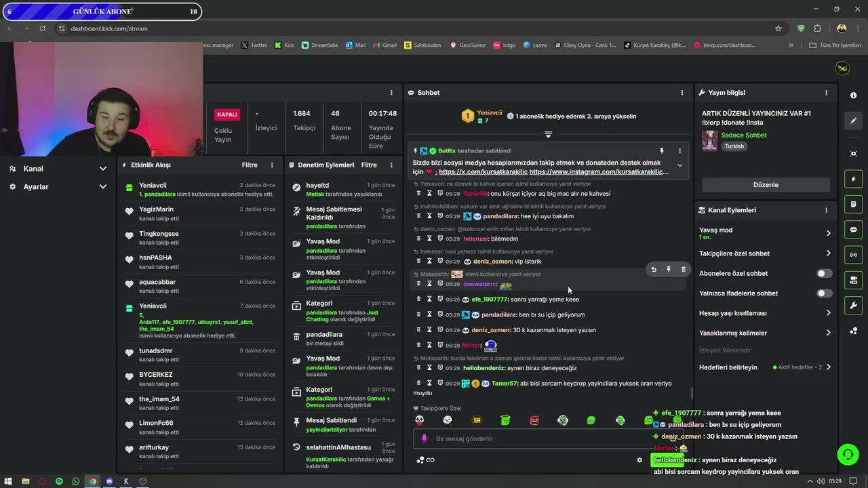Toggle Abonelere özel sohbet switch

point(824,273)
